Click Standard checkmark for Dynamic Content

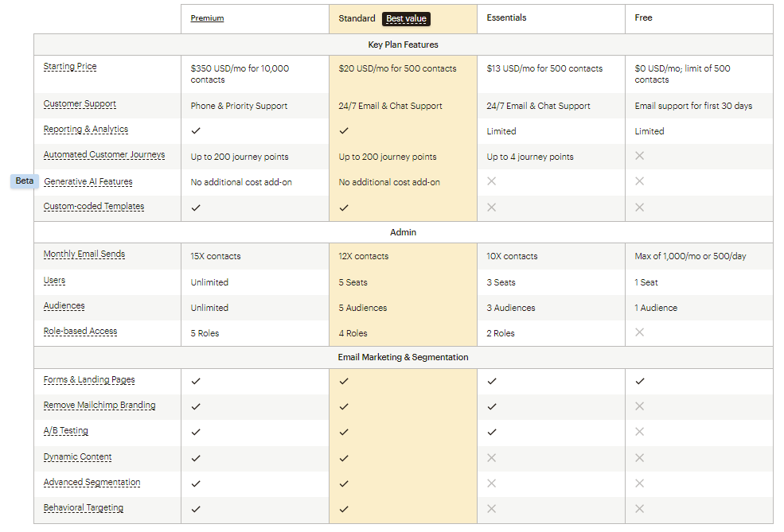[344, 458]
